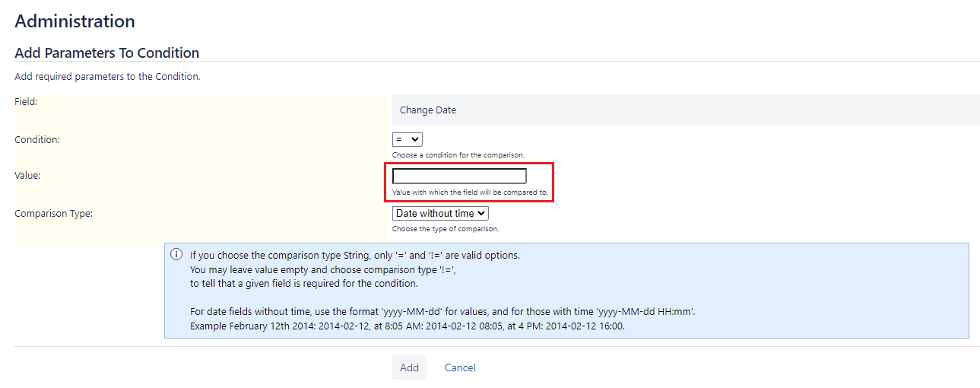980x388 pixels.
Task: Click the 'Value:' label
Action: pyautogui.click(x=27, y=175)
